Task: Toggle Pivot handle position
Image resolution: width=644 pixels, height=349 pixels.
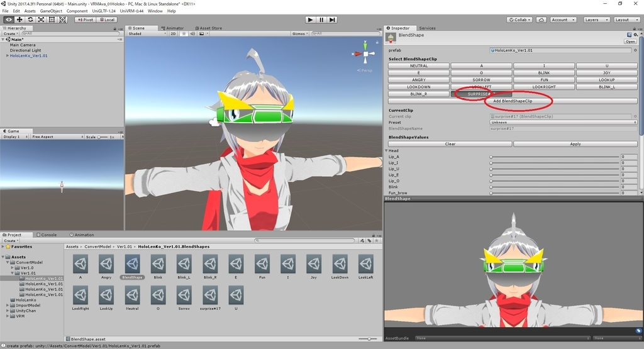Action: [85, 19]
